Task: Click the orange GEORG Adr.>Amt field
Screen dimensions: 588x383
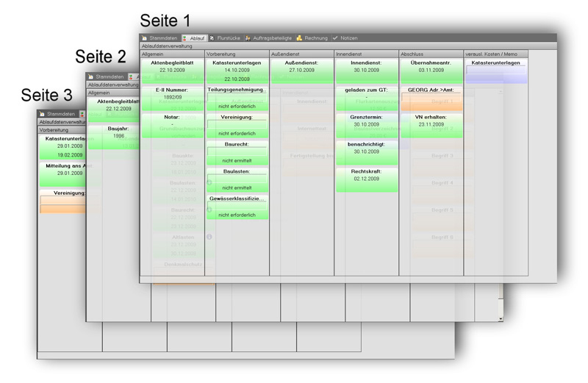Action: 431,102
